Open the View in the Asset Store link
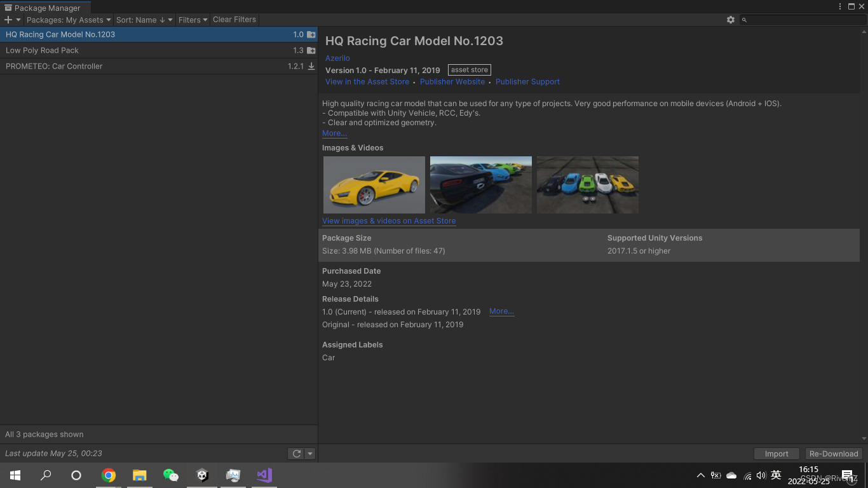The image size is (868, 488). pyautogui.click(x=367, y=81)
